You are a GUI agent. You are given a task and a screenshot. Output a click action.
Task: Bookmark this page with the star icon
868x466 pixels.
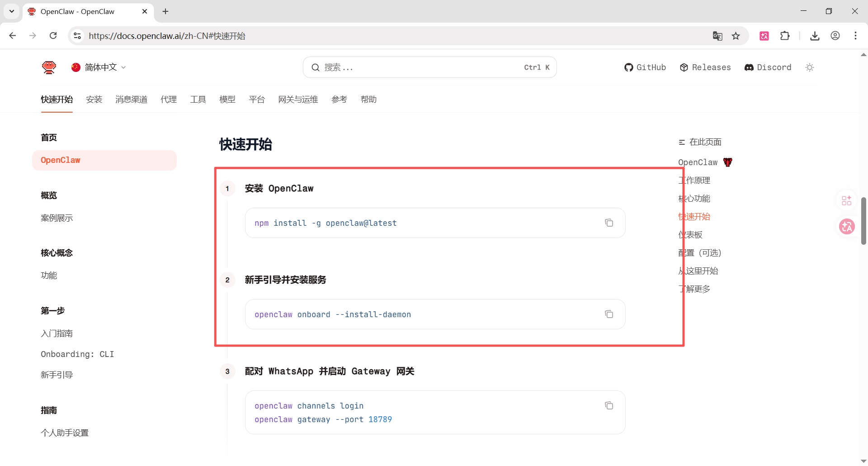736,36
